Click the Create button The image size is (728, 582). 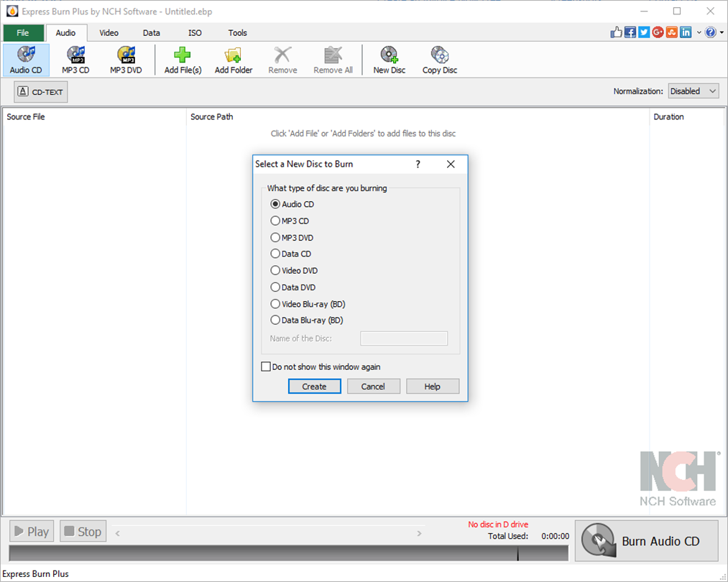click(314, 386)
